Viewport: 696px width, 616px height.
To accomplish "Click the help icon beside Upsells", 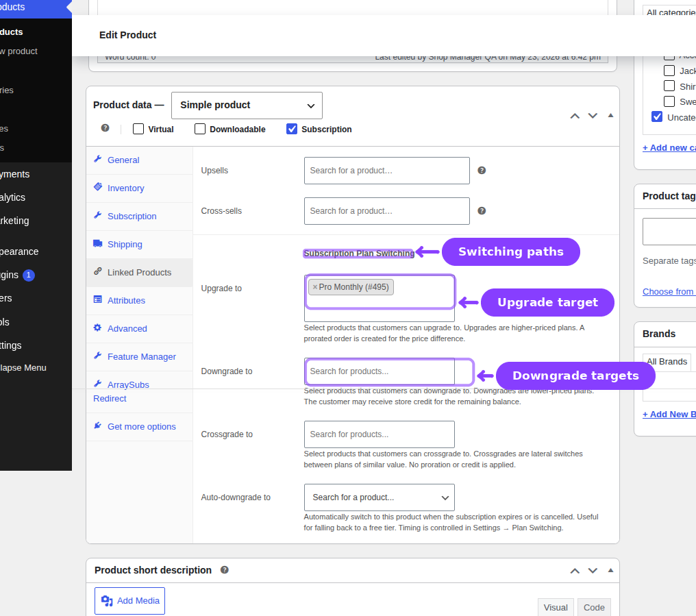I will (x=482, y=171).
